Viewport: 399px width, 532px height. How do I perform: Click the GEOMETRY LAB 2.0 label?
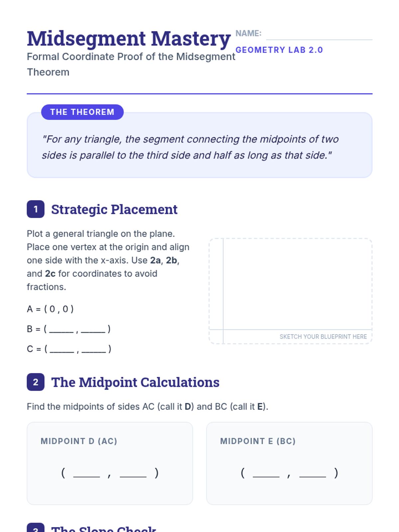coord(279,50)
